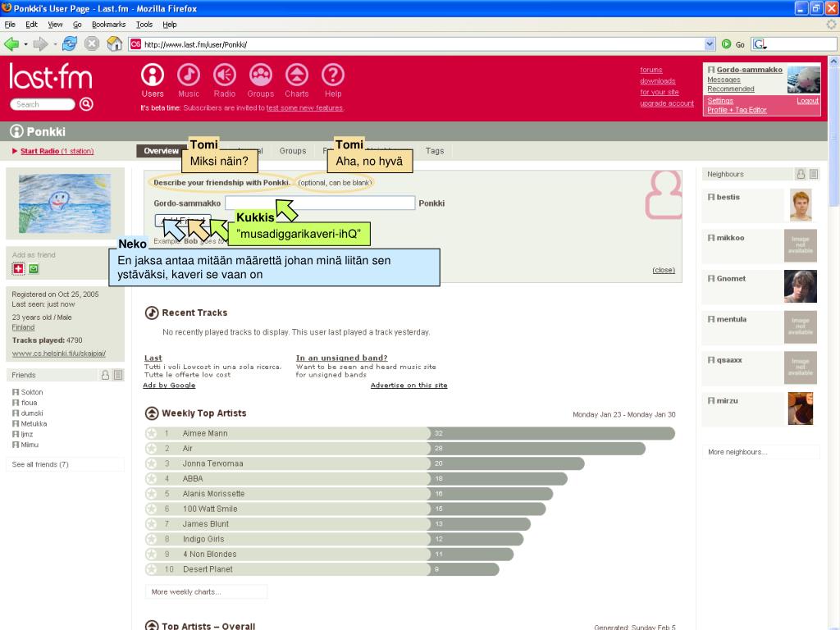Click the Friends panel person icon

pos(105,375)
